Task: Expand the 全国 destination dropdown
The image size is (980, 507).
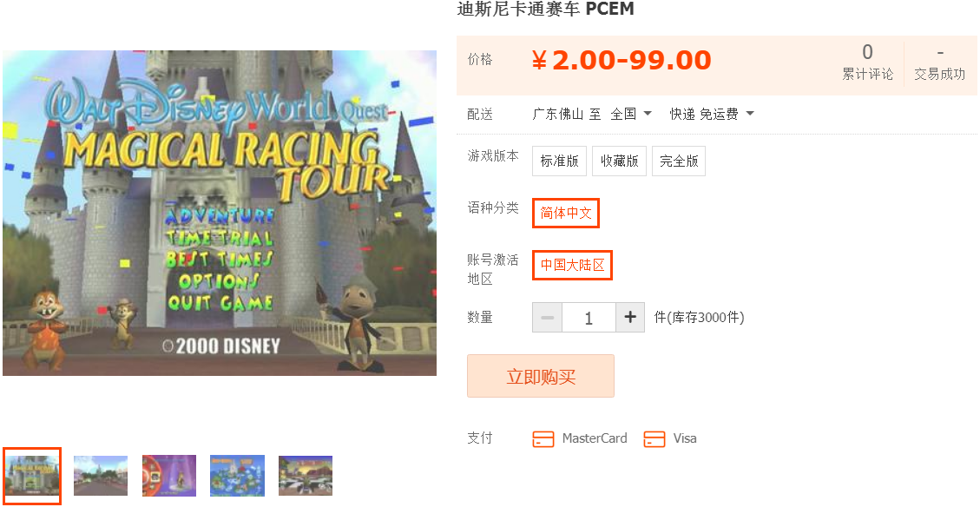Action: pos(631,114)
